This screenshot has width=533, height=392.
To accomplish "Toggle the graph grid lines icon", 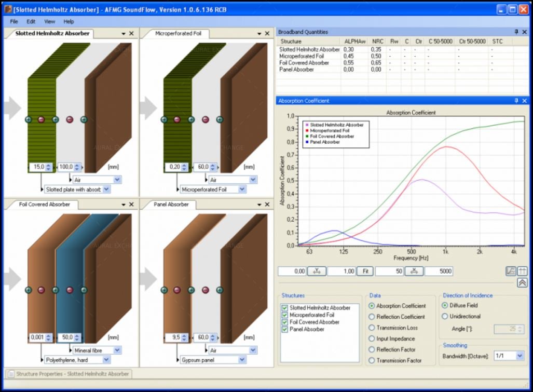I will point(522,271).
